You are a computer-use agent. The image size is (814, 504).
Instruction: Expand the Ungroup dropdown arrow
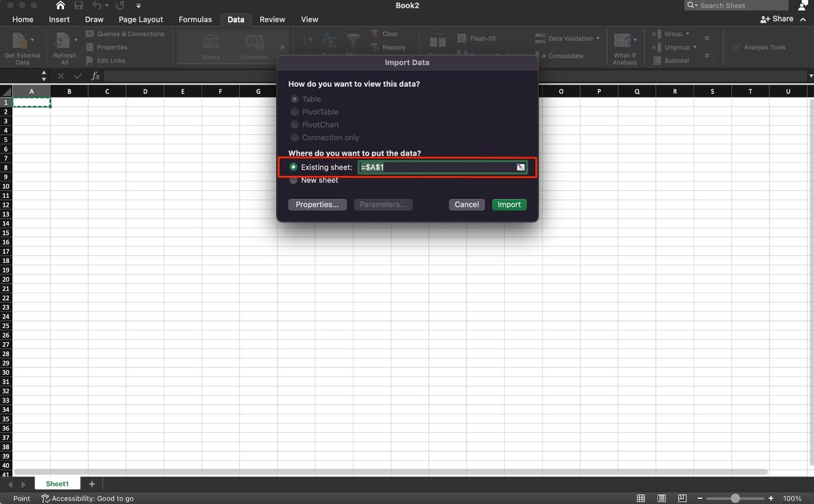(x=694, y=47)
